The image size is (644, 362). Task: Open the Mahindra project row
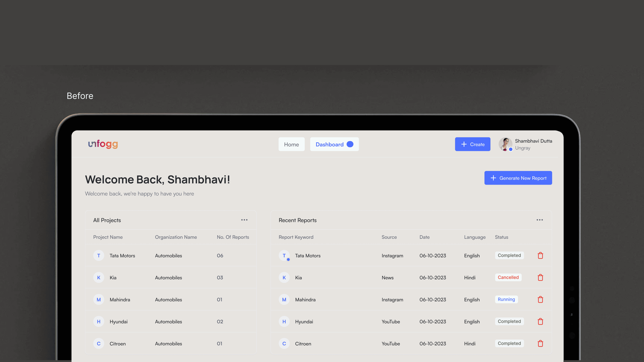120,299
